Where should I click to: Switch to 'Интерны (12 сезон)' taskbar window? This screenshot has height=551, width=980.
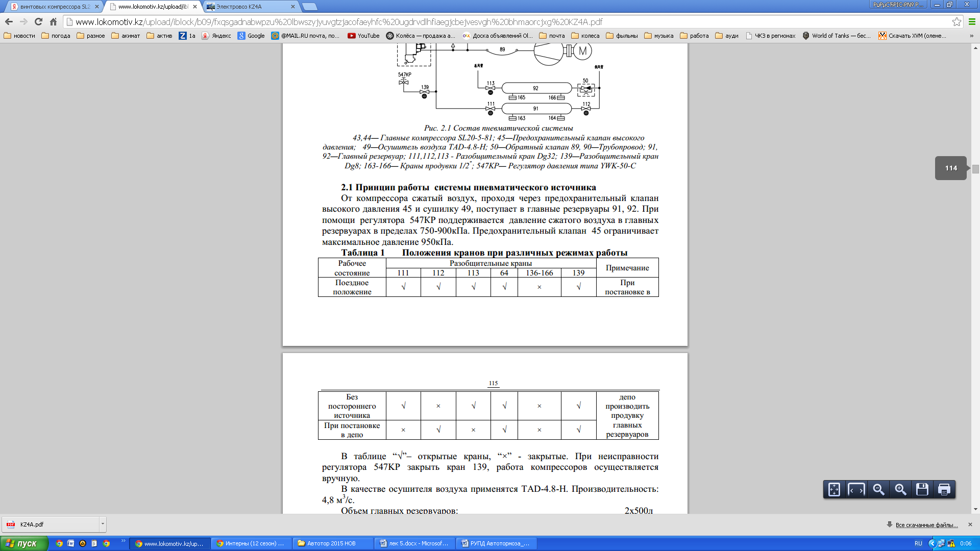click(x=251, y=543)
